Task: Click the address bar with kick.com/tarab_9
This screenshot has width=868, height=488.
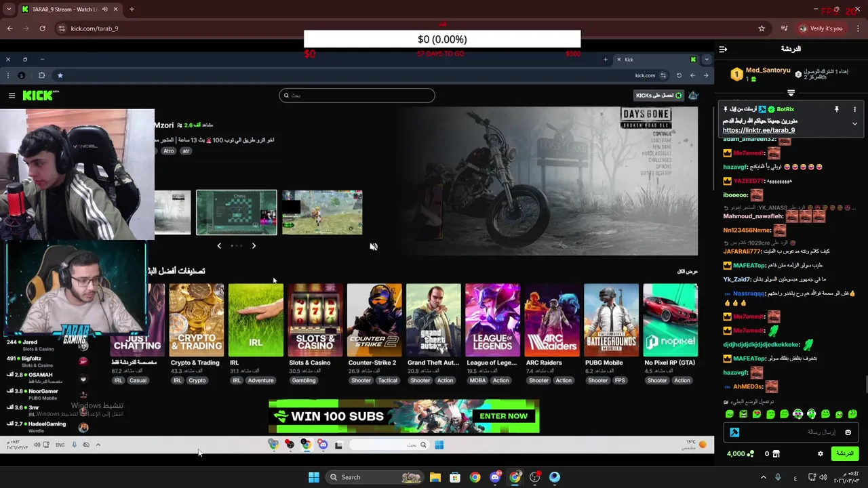Action: coord(407,28)
